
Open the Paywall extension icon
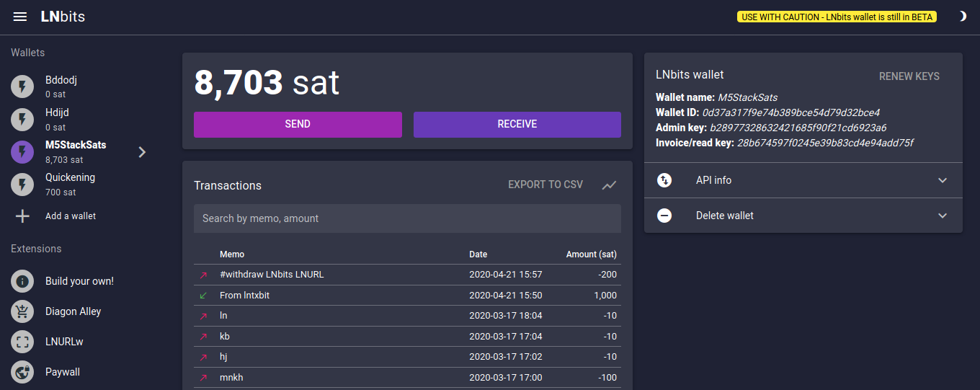(x=22, y=372)
